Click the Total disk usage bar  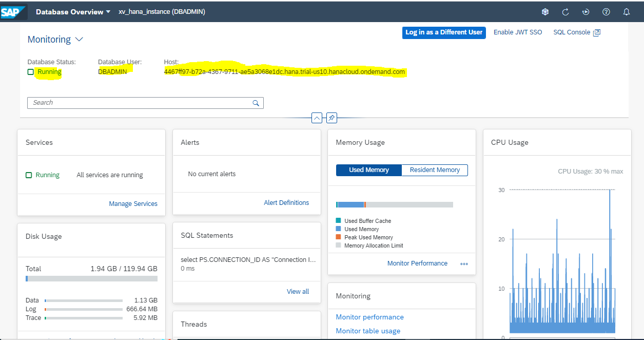click(91, 279)
